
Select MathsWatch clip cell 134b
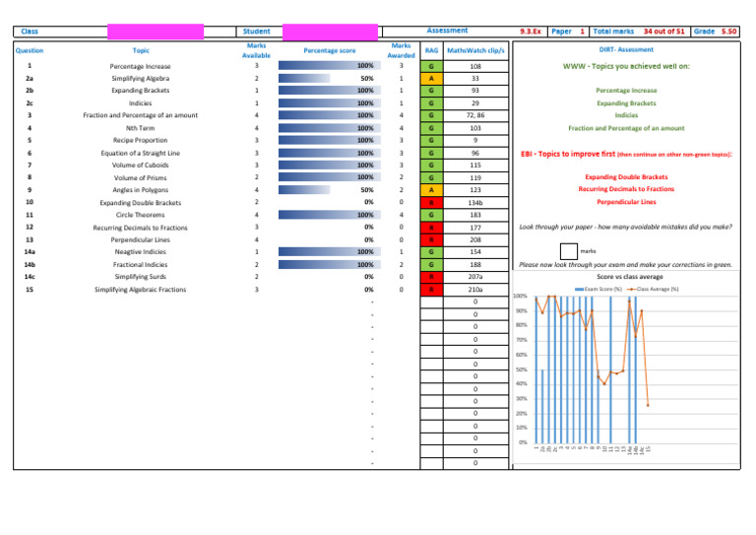[475, 203]
